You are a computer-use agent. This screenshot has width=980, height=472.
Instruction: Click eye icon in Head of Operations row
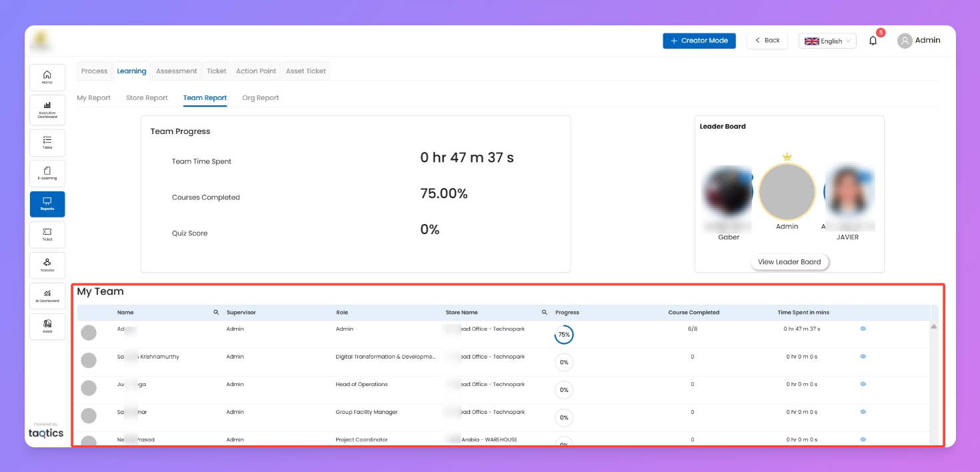(x=863, y=384)
